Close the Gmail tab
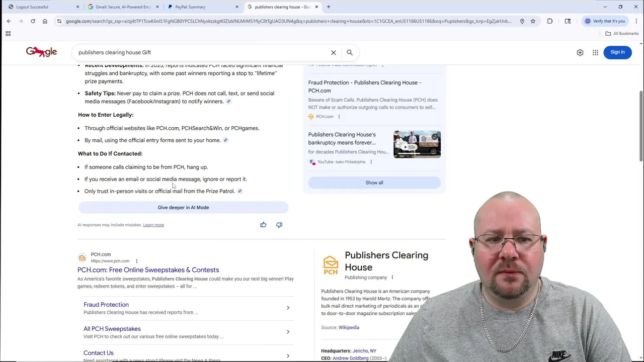 (157, 7)
